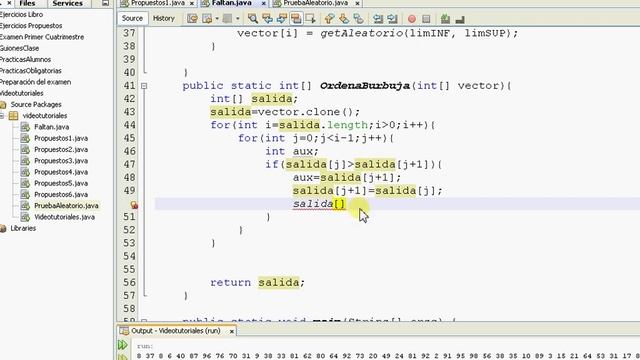Select the Source Packages node
Screen dimensions: 640x360
tap(36, 104)
